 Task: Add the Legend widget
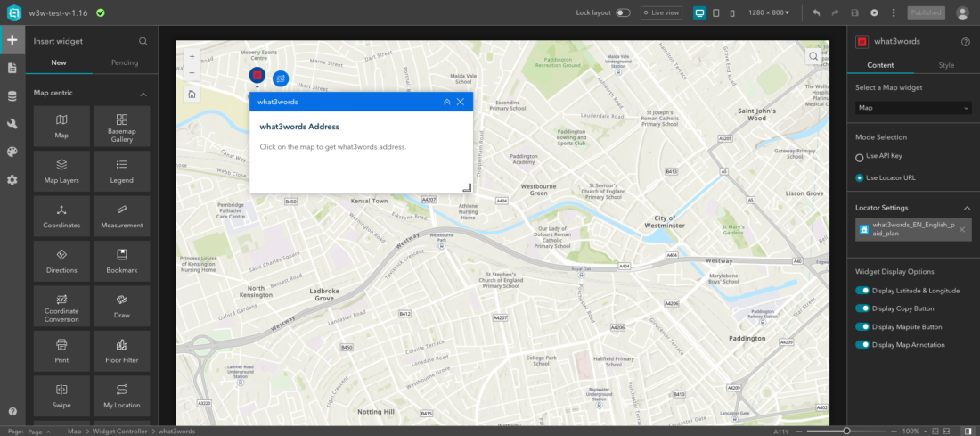tap(122, 171)
